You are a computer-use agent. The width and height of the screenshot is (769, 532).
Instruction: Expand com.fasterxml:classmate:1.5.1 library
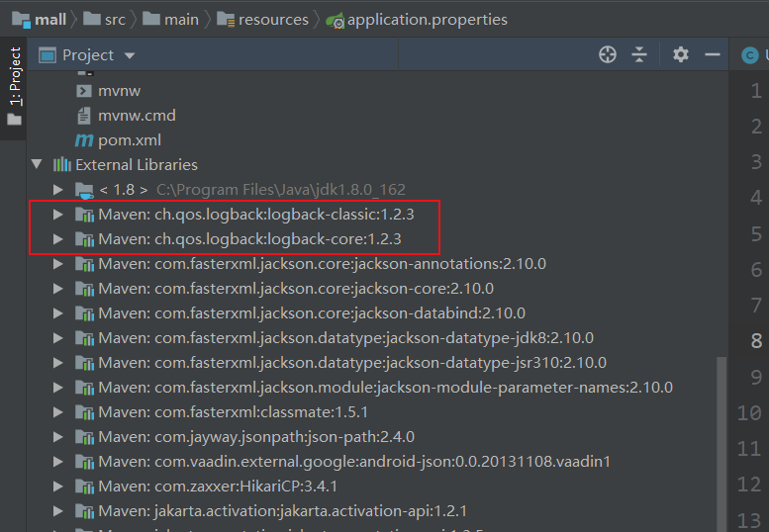(x=57, y=411)
